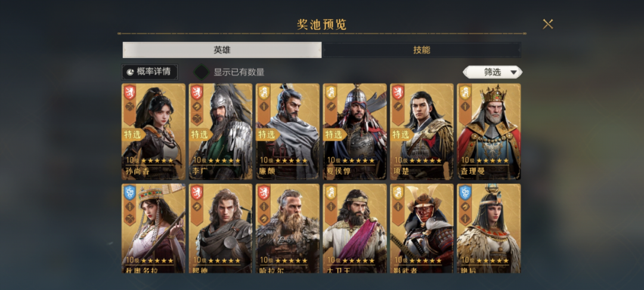644x290 pixels.
Task: Open 概率详情 probability details
Action: [x=150, y=72]
